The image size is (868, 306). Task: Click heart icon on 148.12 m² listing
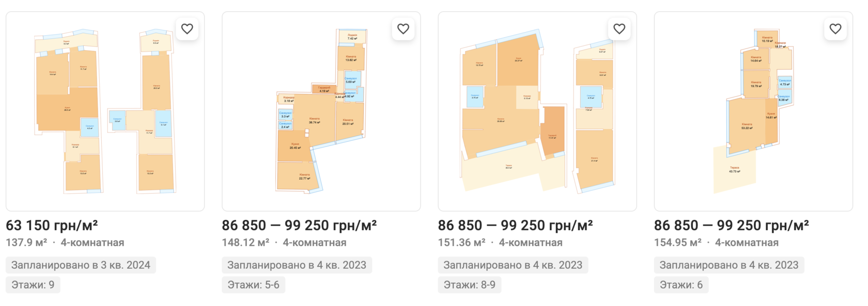[x=403, y=29]
